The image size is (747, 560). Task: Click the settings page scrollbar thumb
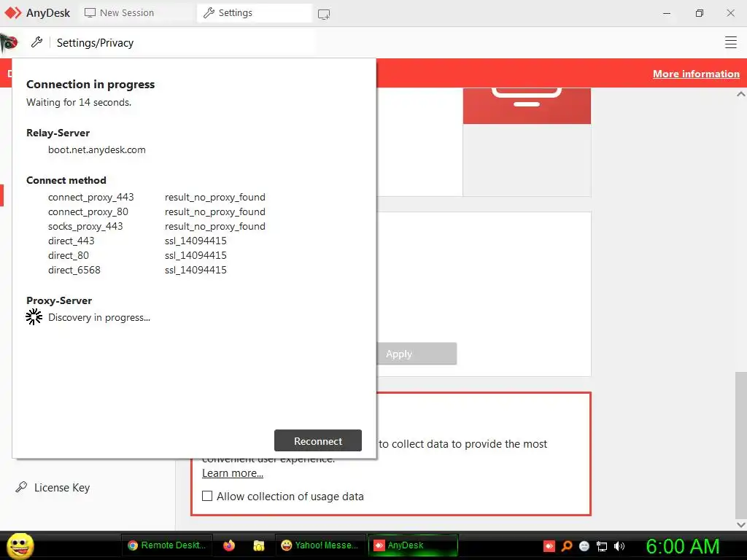[x=741, y=444]
